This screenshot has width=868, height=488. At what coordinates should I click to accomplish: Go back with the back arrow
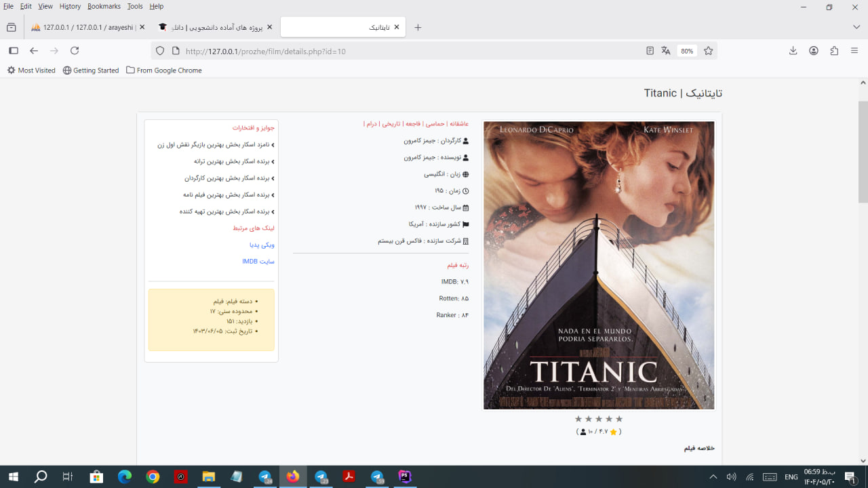pyautogui.click(x=34, y=51)
